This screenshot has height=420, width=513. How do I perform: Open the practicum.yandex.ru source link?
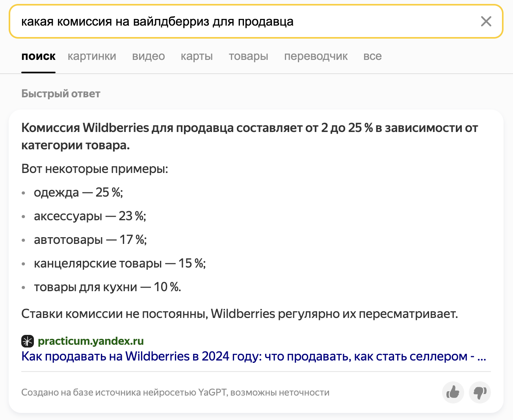[x=91, y=341]
